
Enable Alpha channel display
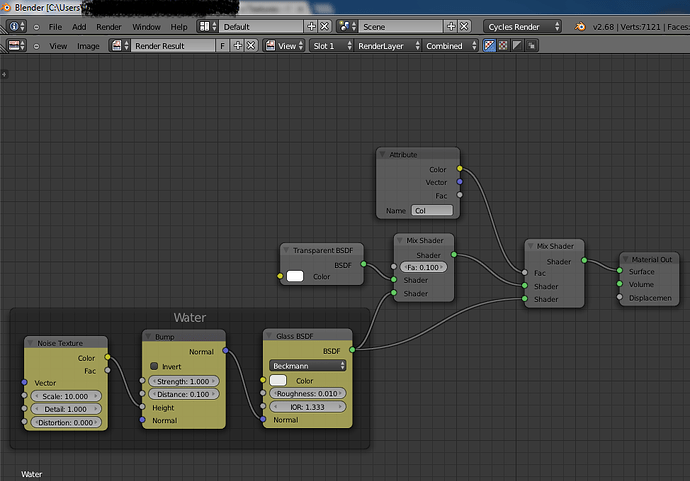[517, 46]
